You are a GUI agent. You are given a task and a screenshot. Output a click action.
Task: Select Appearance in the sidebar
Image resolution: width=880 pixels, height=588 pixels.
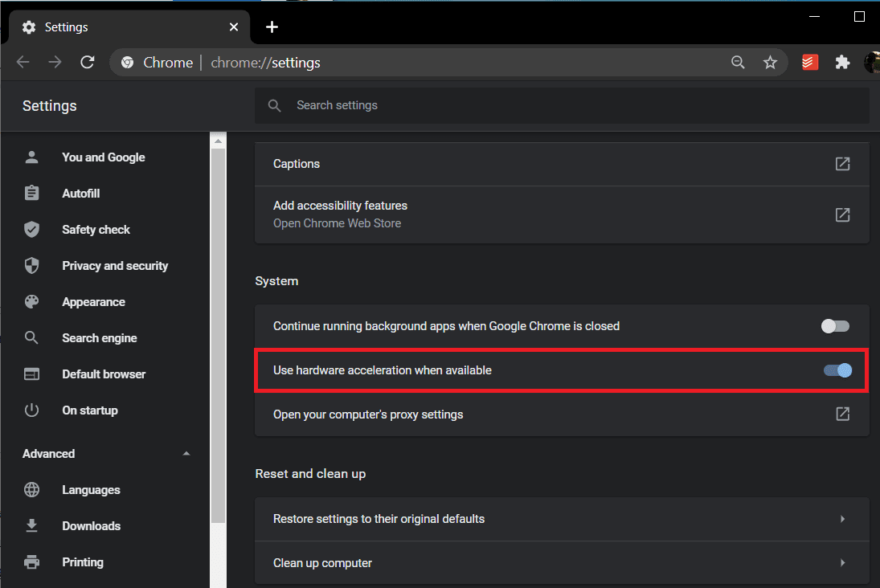point(93,302)
